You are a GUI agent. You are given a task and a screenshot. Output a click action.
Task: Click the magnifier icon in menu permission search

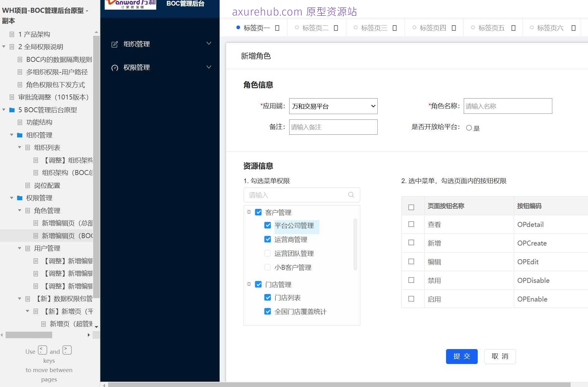(x=351, y=195)
